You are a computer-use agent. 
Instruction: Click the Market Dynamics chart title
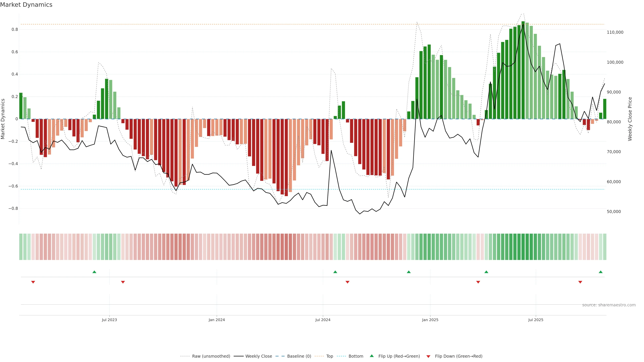coord(26,5)
